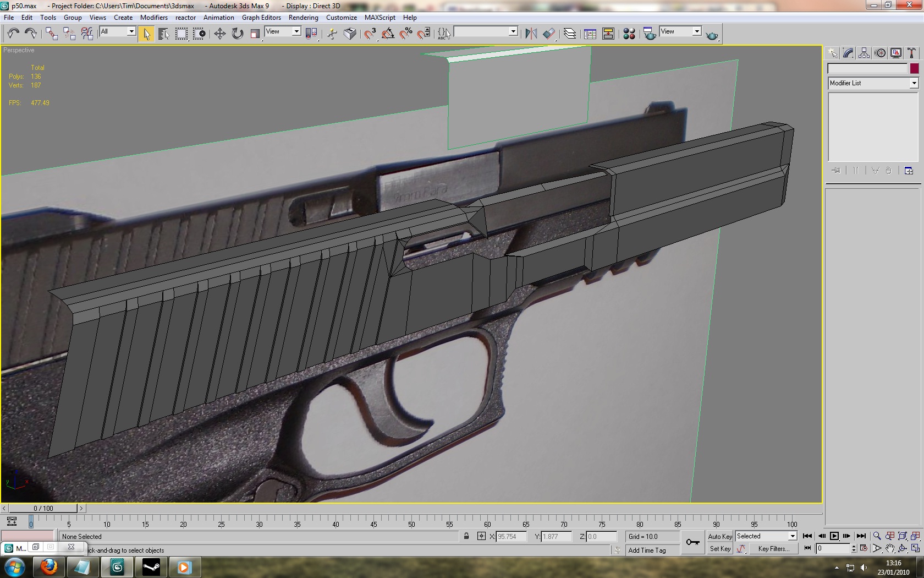924x578 pixels.
Task: Click the object color swatch
Action: pos(914,68)
